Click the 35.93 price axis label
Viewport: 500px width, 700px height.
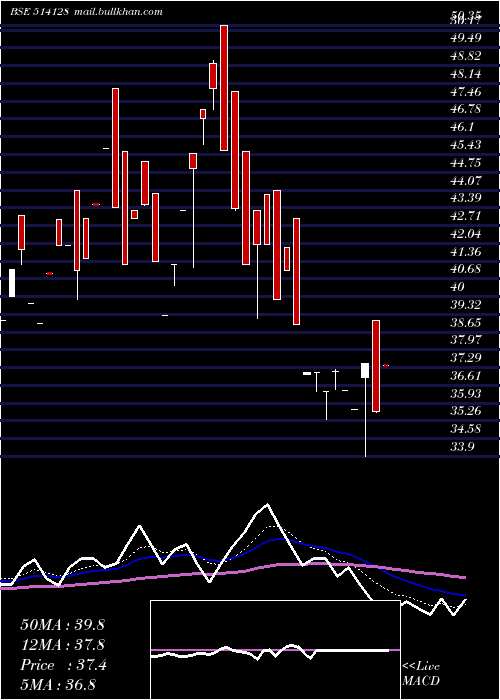(x=466, y=394)
